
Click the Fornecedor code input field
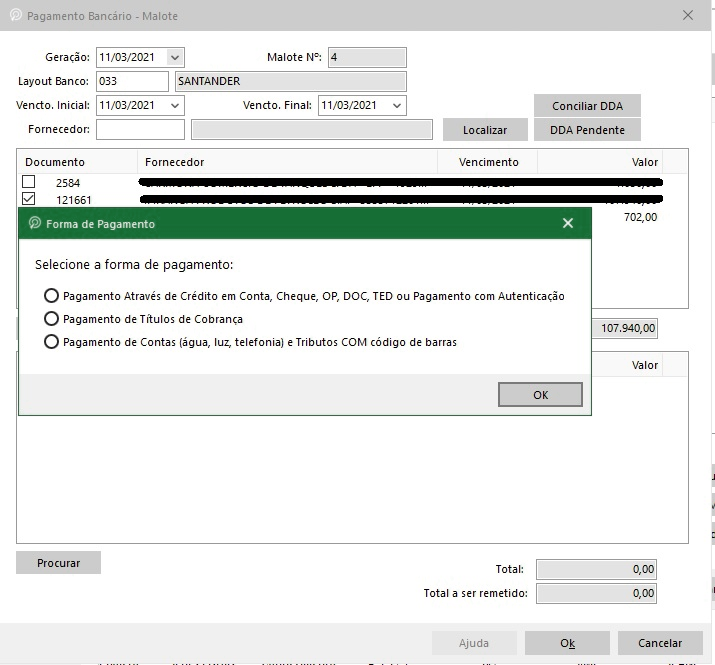coord(140,129)
